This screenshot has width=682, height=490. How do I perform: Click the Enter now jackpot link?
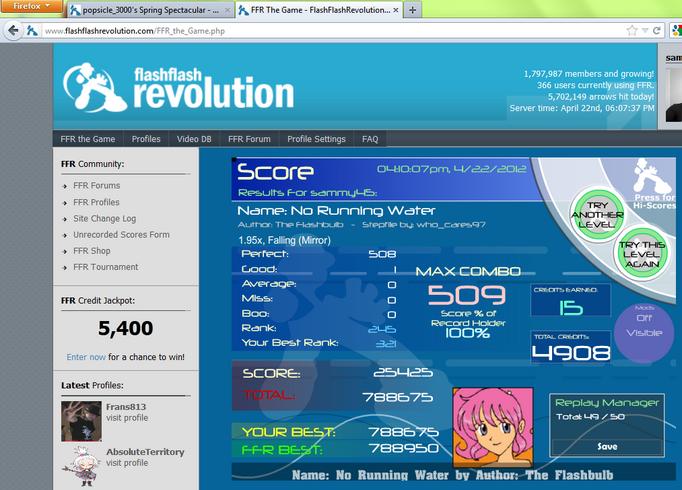point(86,357)
